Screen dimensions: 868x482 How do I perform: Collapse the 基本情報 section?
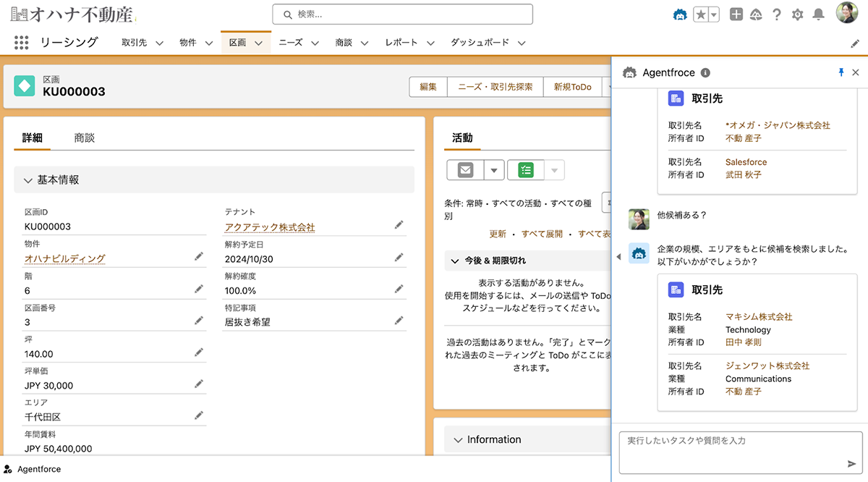[28, 179]
